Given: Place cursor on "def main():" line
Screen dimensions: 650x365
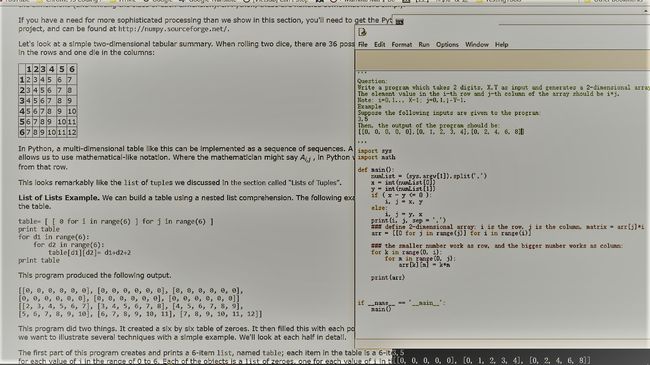Looking at the screenshot, I should click(376, 170).
